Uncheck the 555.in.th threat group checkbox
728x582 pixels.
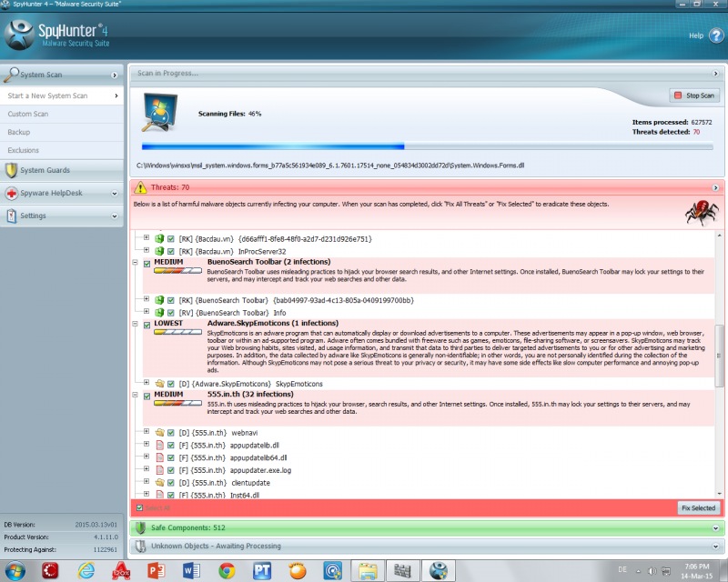point(147,396)
